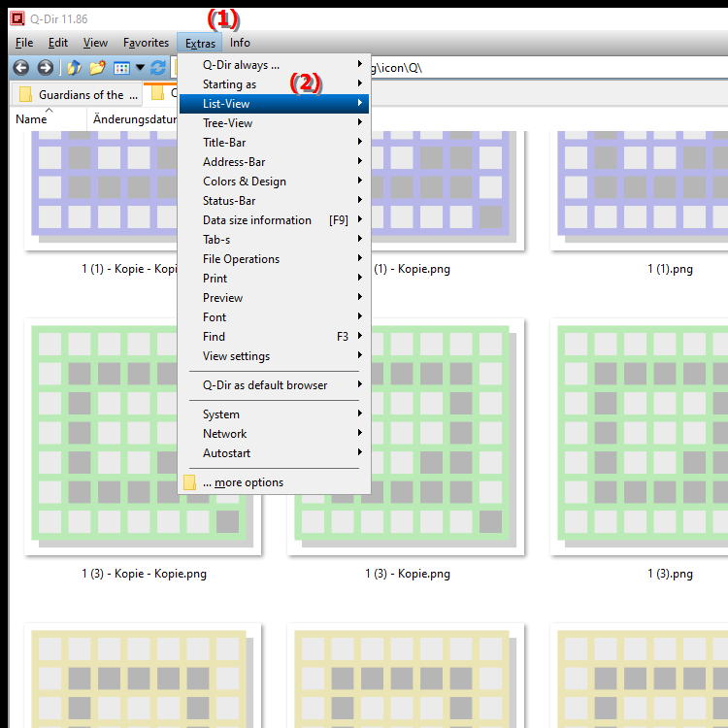Open the Favorites menu
The height and width of the screenshot is (728, 728).
click(x=146, y=43)
